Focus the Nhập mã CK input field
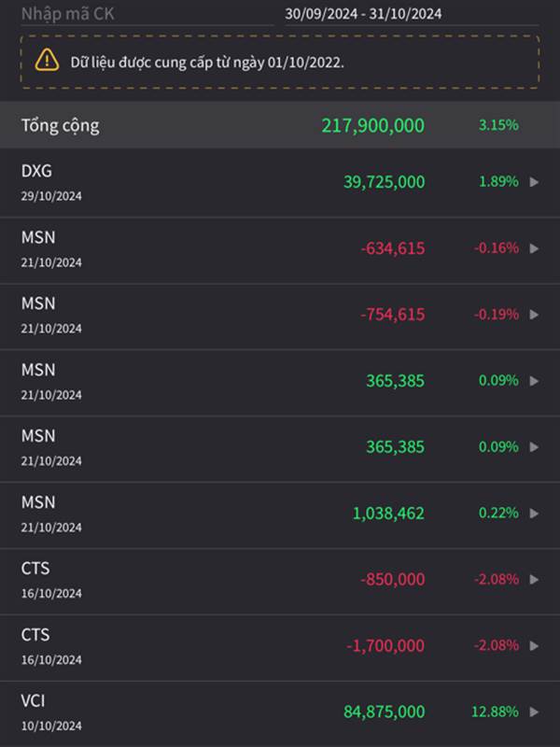 tap(147, 14)
